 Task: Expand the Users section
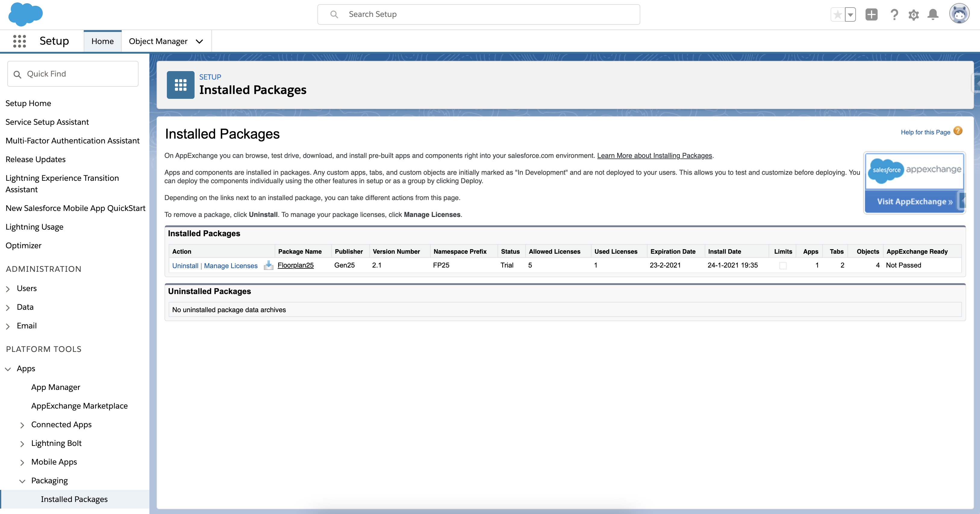pyautogui.click(x=8, y=288)
